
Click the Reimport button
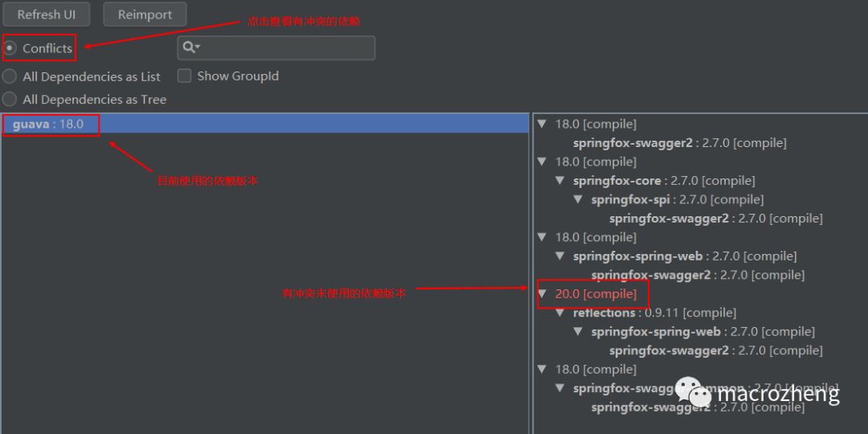[145, 14]
